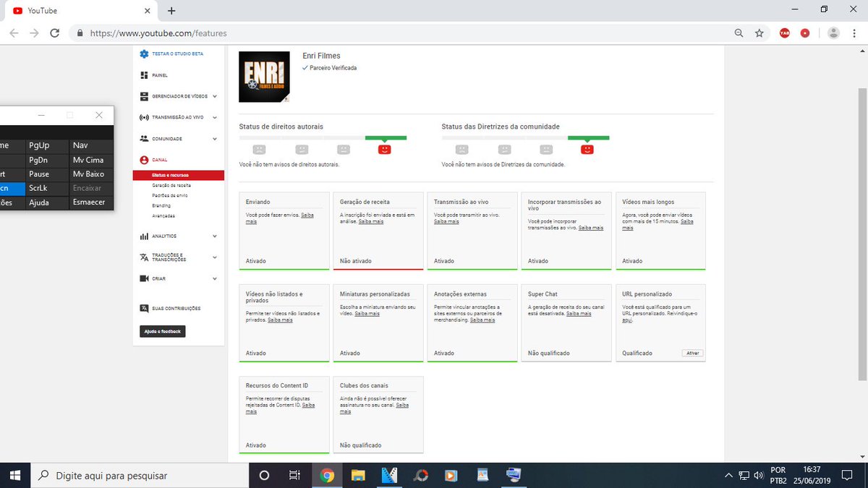Image resolution: width=868 pixels, height=488 pixels.
Task: Expand the Gerenciador de Vídeos chevron
Action: (215, 96)
